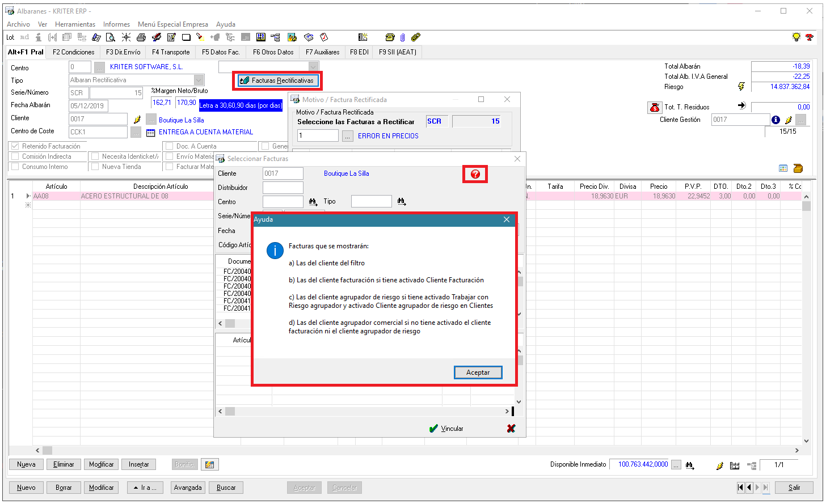The width and height of the screenshot is (826, 504).
Task: Click the Lot toolbar item
Action: 10,37
